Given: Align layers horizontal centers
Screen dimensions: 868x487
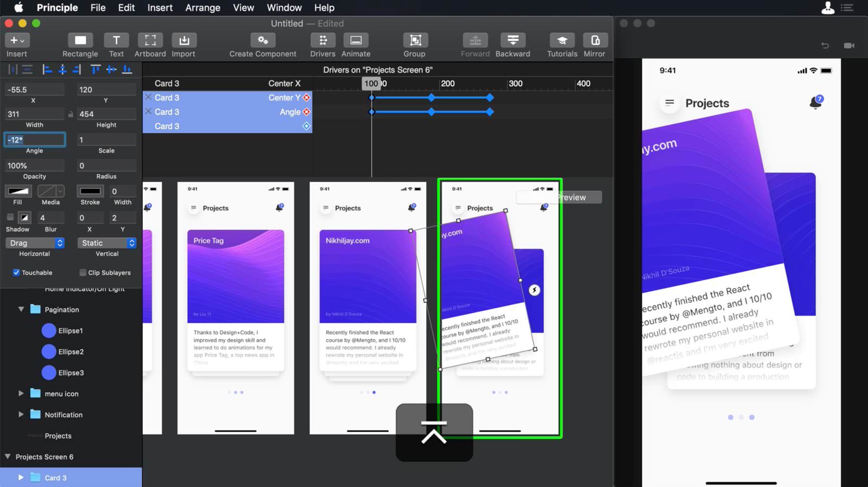Looking at the screenshot, I should point(62,69).
